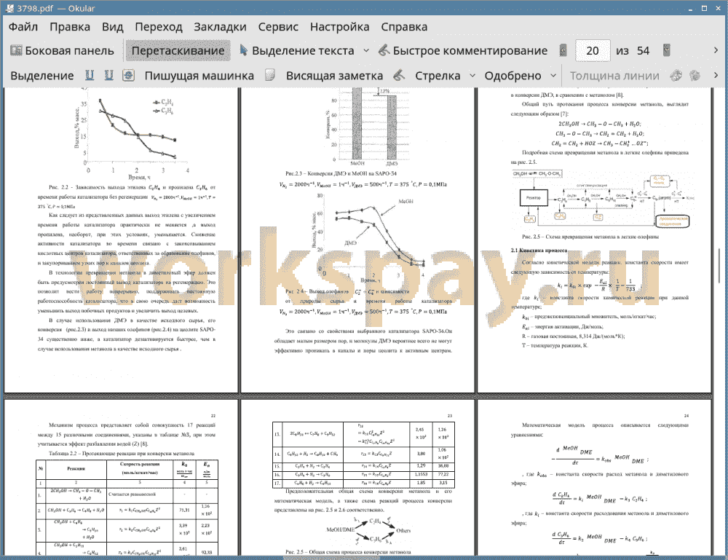The image size is (728, 560).
Task: Open the Переход menu
Action: (158, 27)
